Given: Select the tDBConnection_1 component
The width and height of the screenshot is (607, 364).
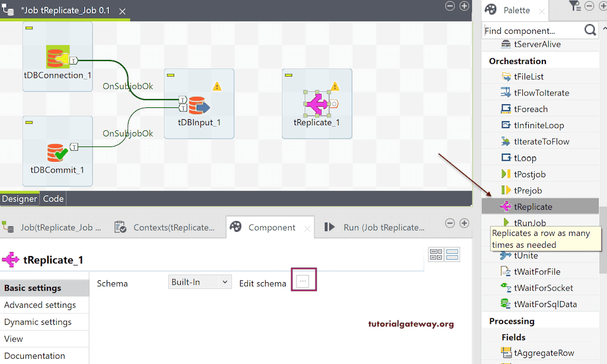Looking at the screenshot, I should pos(57,56).
